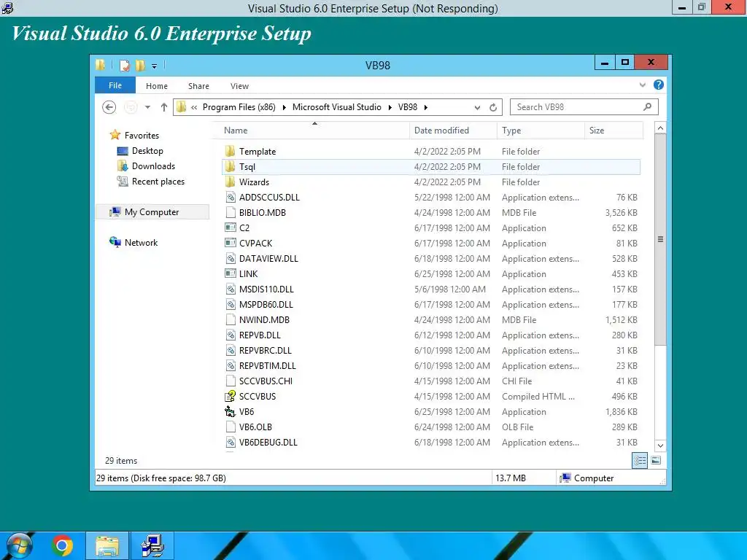
Task: Switch to Large icons view
Action: click(x=656, y=461)
